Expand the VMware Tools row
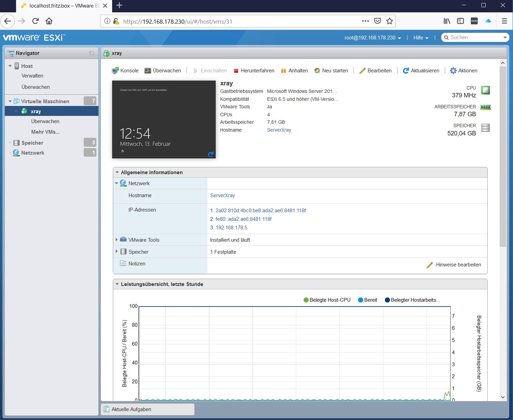The width and height of the screenshot is (513, 420). [x=117, y=240]
